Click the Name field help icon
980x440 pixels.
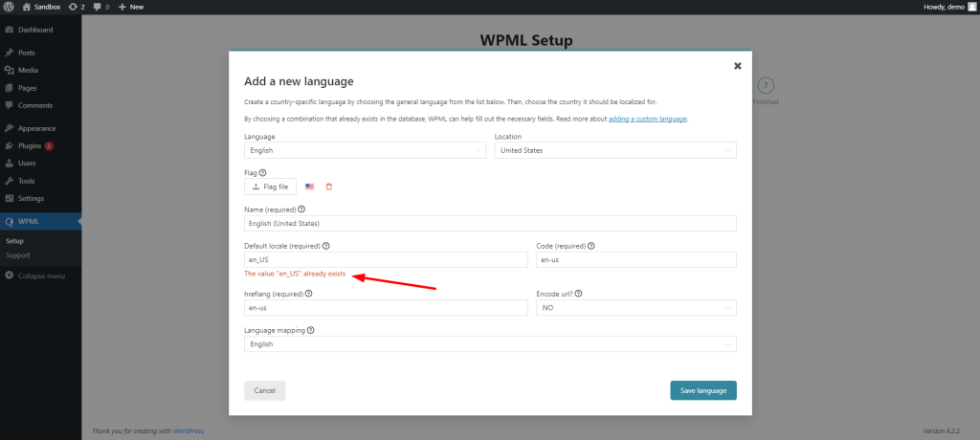tap(301, 209)
